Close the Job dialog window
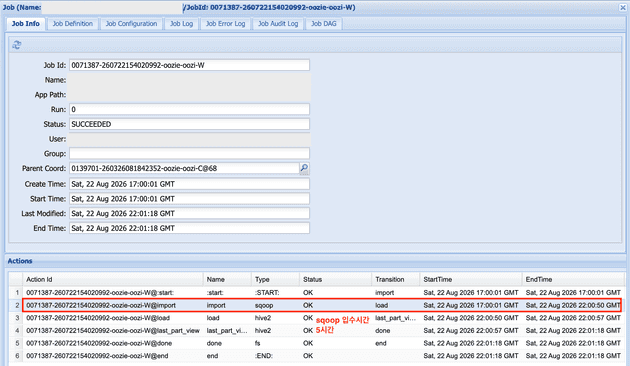 pos(623,7)
